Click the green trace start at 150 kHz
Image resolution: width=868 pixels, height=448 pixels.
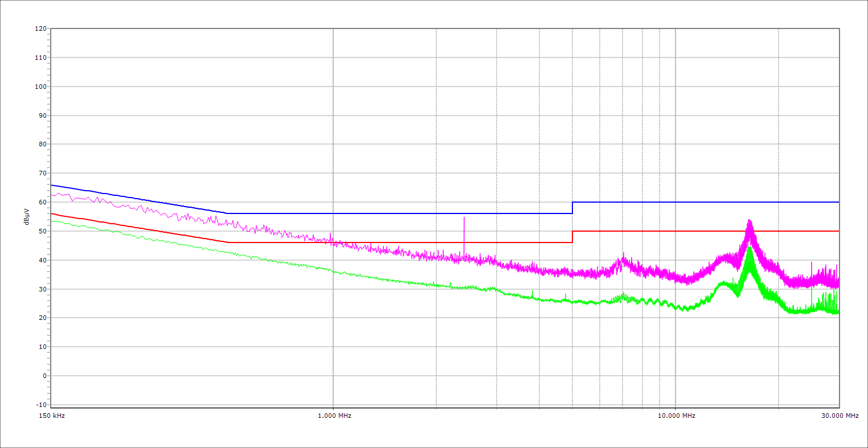coord(52,221)
